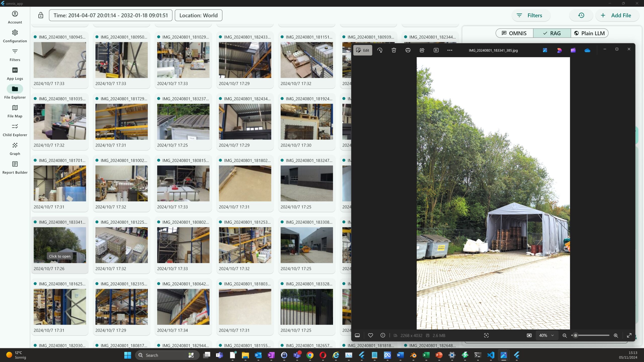The height and width of the screenshot is (362, 644).
Task: Select the RAG mode option
Action: (x=552, y=33)
